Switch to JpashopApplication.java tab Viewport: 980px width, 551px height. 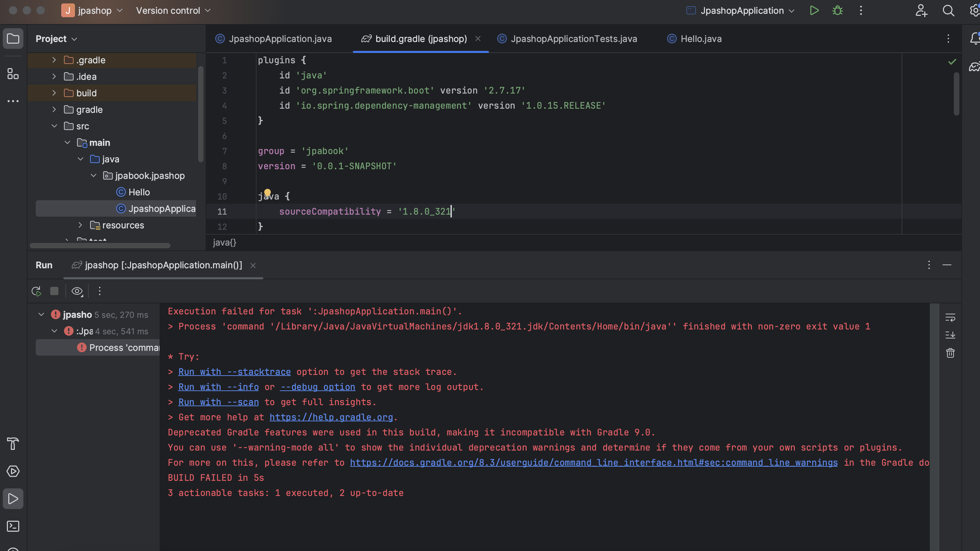click(274, 39)
